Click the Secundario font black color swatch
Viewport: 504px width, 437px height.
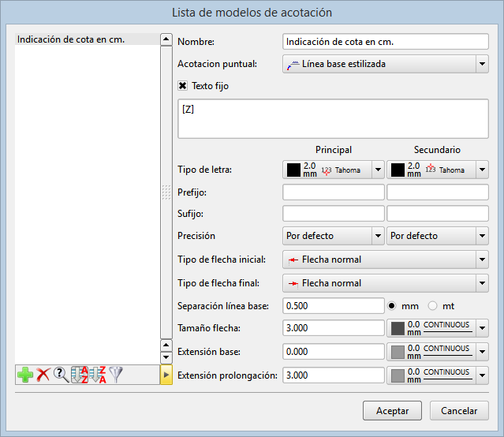tap(398, 170)
